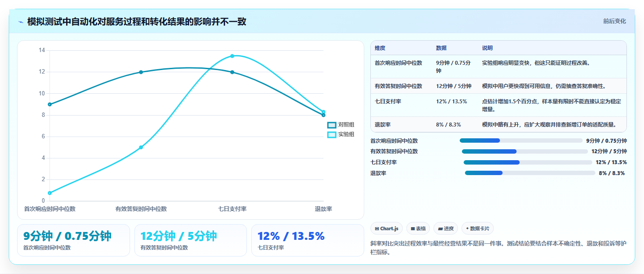Click 对照组 point at 首次响应时间中位数

pos(50,104)
